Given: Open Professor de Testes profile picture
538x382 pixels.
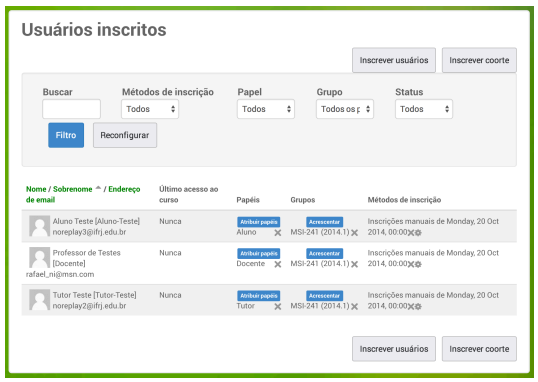Looking at the screenshot, I should [39, 257].
